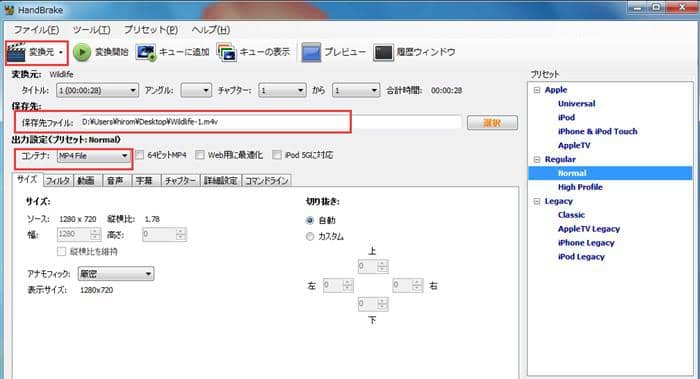Click the Apple preset group label

tap(556, 90)
